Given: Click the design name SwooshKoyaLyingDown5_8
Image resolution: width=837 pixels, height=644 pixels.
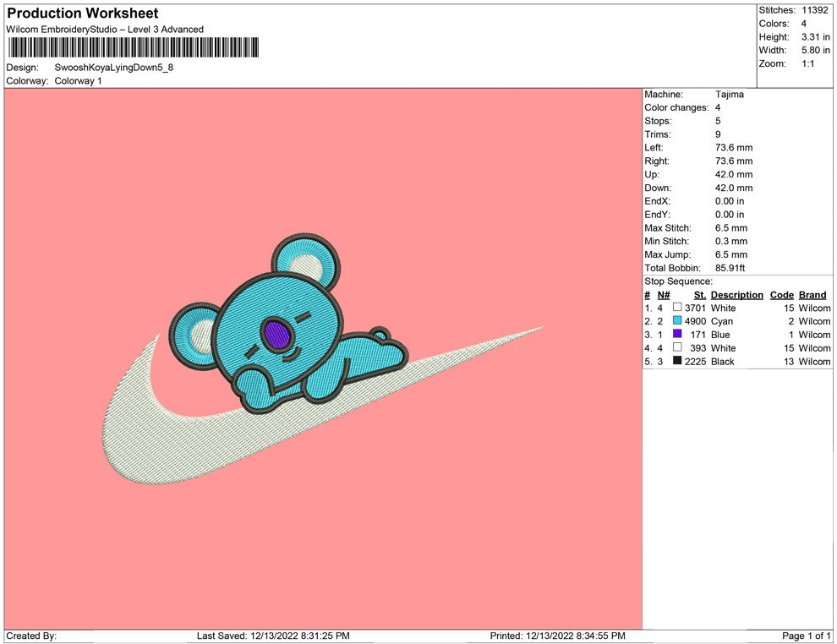Looking at the screenshot, I should (114, 67).
